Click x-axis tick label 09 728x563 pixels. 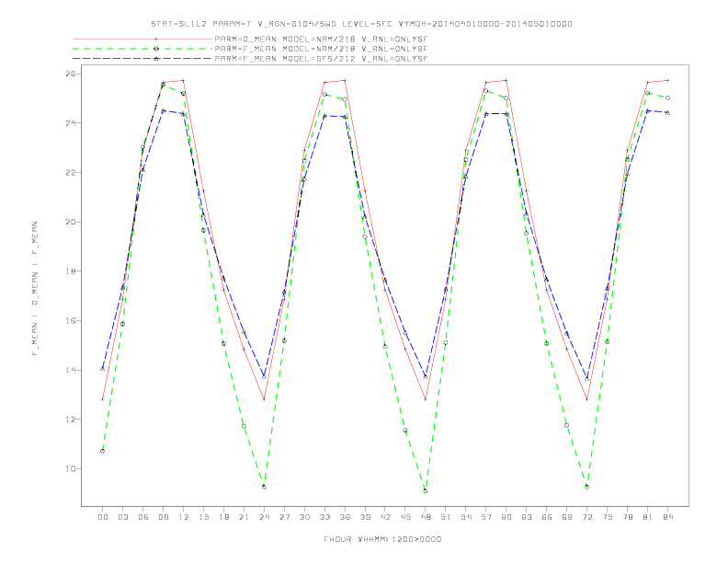(163, 517)
